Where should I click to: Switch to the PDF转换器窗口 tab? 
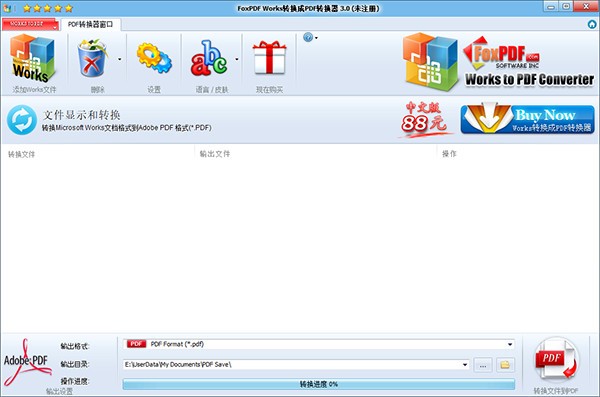[91, 25]
